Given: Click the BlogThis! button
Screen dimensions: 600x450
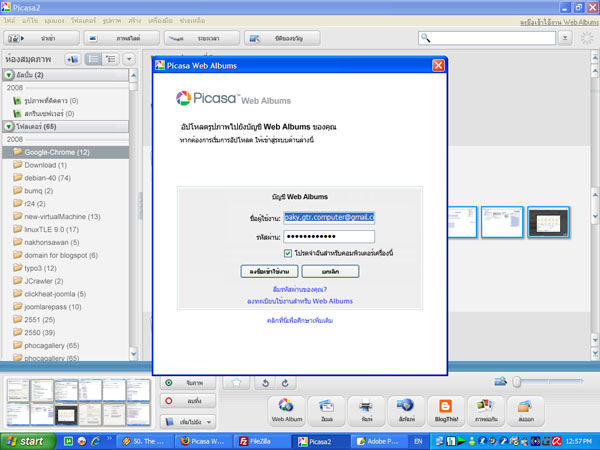Looking at the screenshot, I should 446,411.
